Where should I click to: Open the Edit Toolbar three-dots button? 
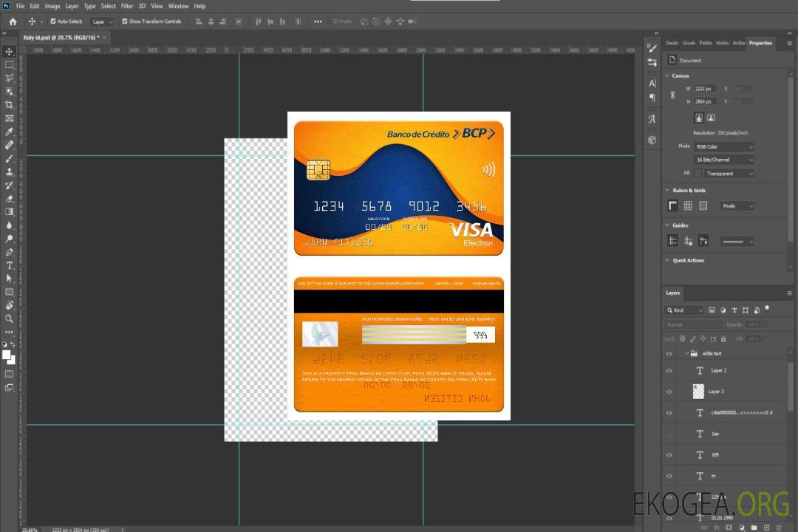9,332
